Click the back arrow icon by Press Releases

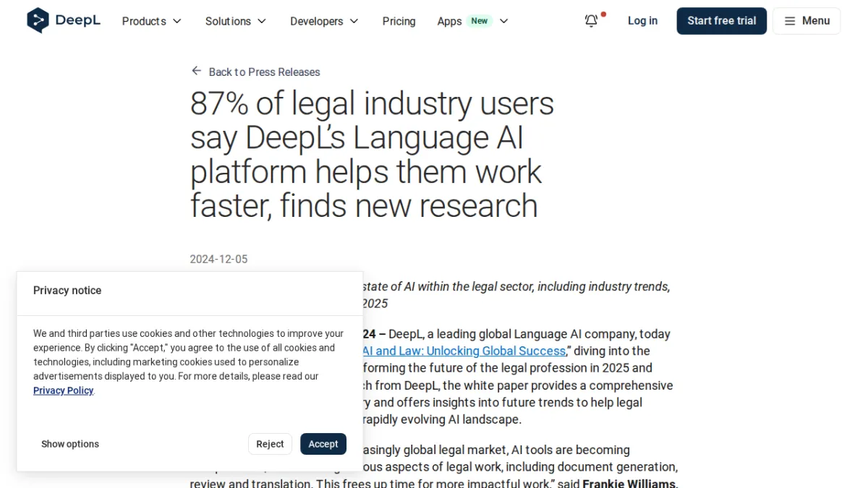click(x=196, y=71)
